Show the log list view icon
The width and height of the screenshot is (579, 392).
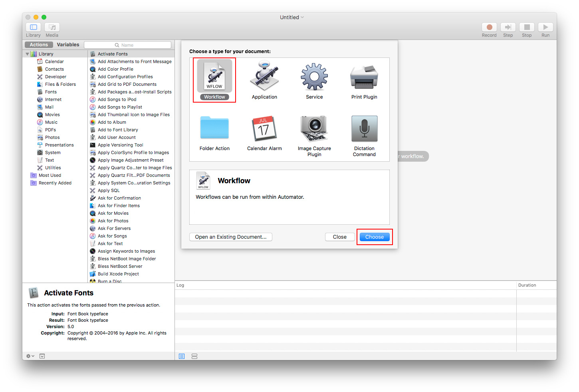182,356
